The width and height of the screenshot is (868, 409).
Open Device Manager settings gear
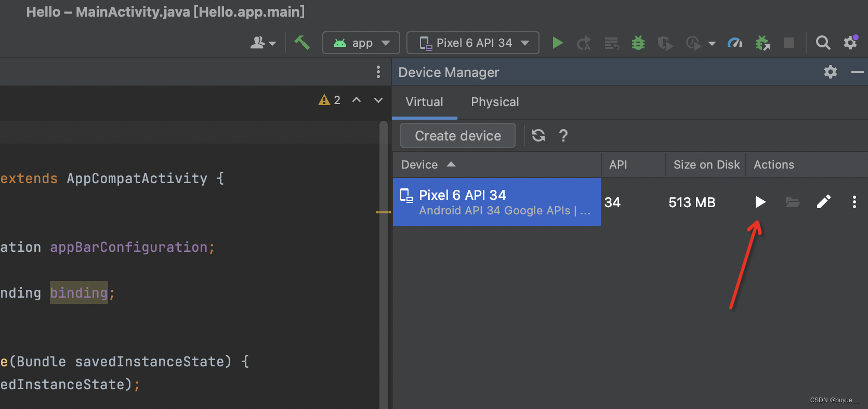pos(831,72)
